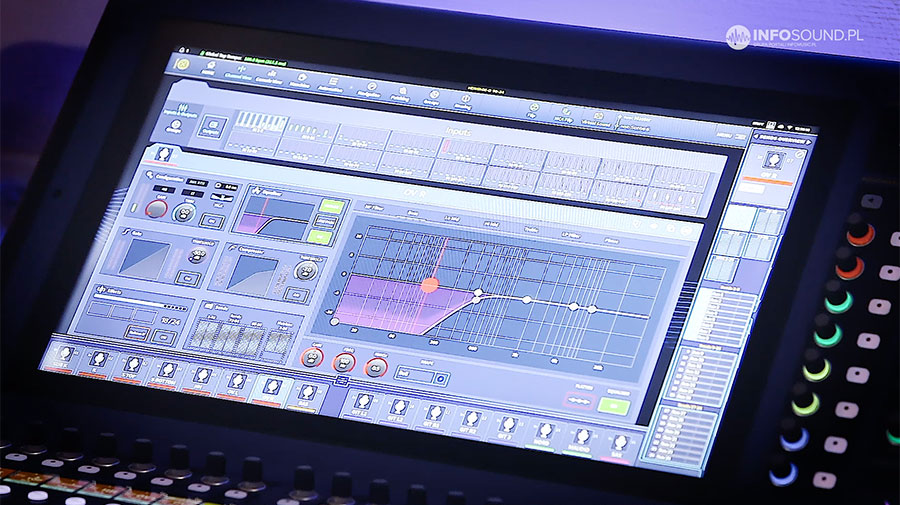Click the third red knob below EQ graph
The width and height of the screenshot is (900, 505).
click(376, 367)
